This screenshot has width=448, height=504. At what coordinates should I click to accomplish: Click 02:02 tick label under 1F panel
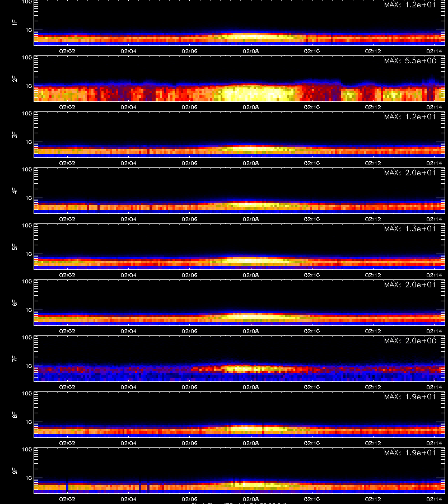point(67,51)
